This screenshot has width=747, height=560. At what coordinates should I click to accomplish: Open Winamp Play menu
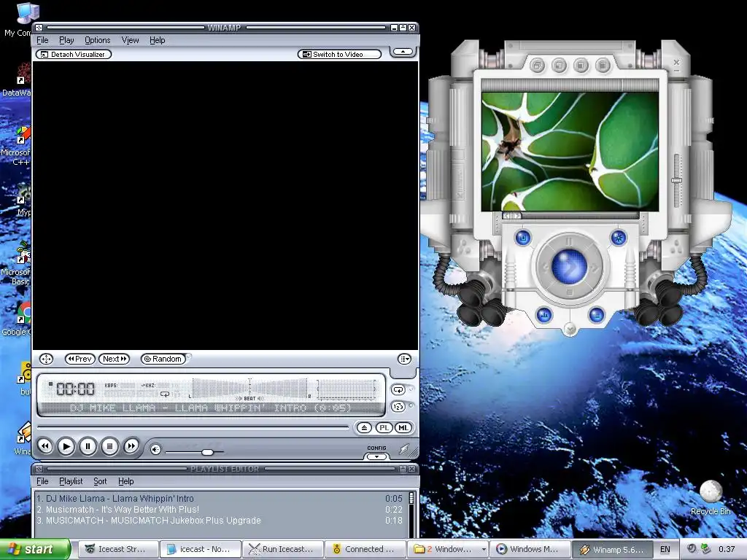[x=66, y=40]
